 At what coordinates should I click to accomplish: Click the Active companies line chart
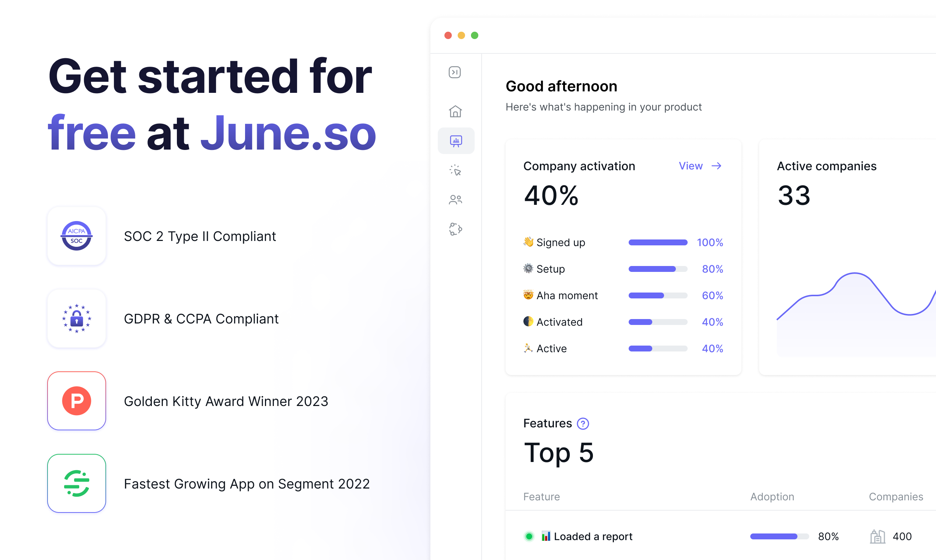(x=856, y=314)
